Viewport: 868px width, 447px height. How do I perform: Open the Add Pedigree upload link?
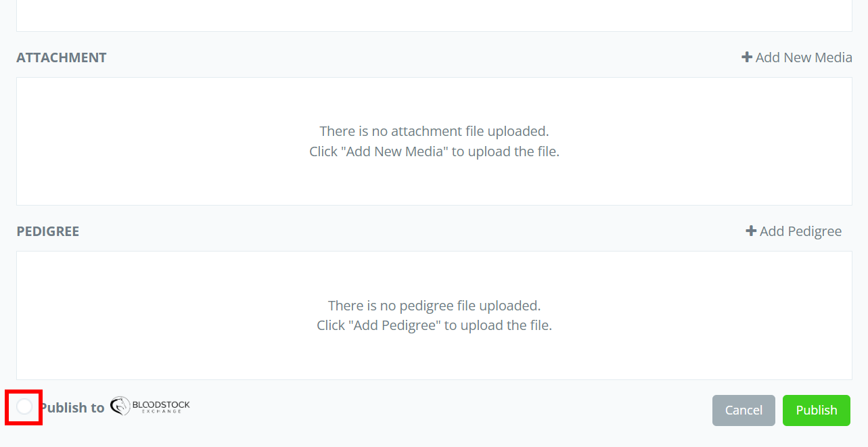click(x=800, y=231)
